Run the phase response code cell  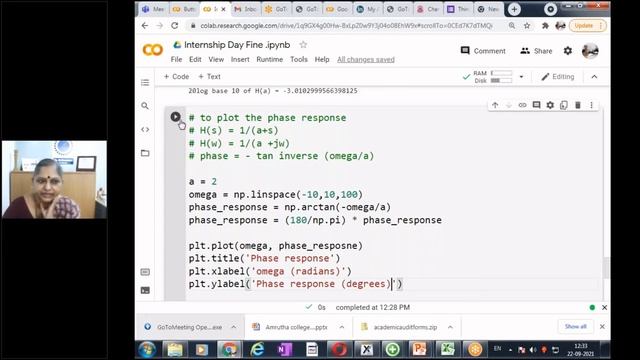coord(176,117)
